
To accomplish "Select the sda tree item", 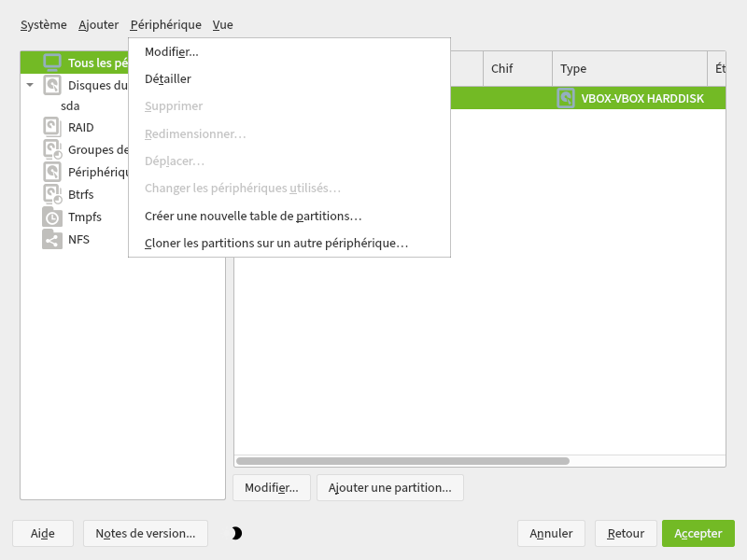I will (x=70, y=105).
